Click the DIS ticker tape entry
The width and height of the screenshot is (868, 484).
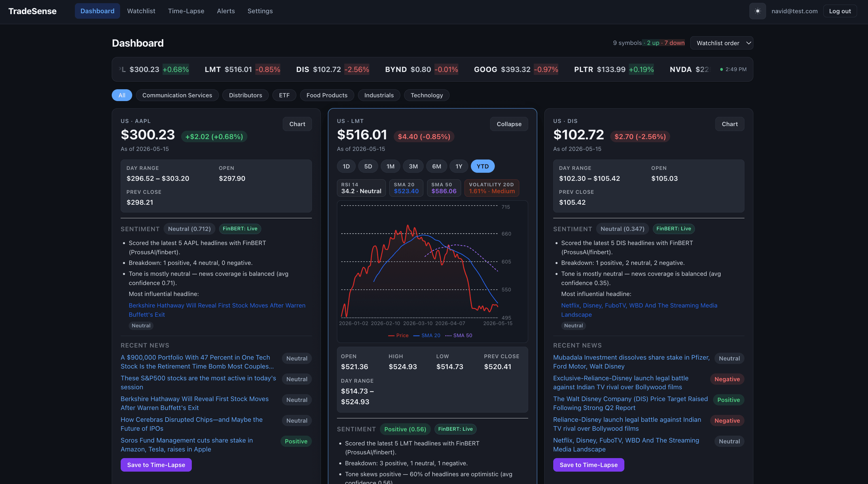[x=333, y=69]
